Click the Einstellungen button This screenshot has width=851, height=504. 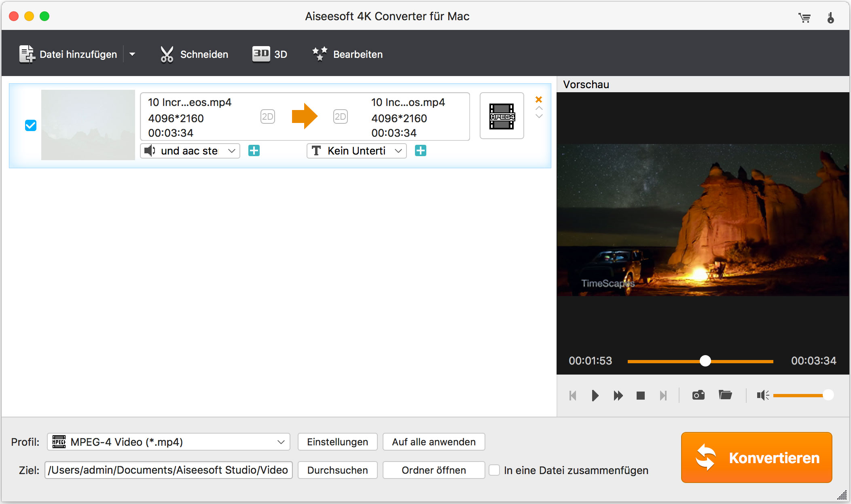pyautogui.click(x=338, y=442)
